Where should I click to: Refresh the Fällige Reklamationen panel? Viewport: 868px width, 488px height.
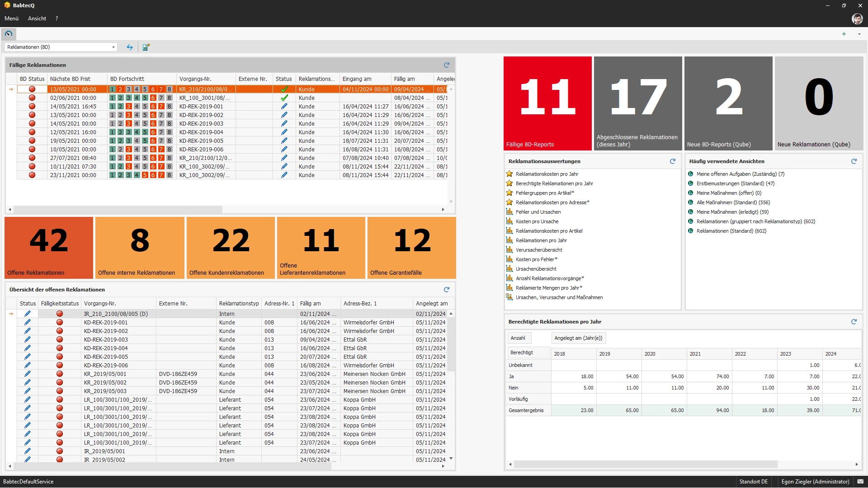(x=447, y=65)
